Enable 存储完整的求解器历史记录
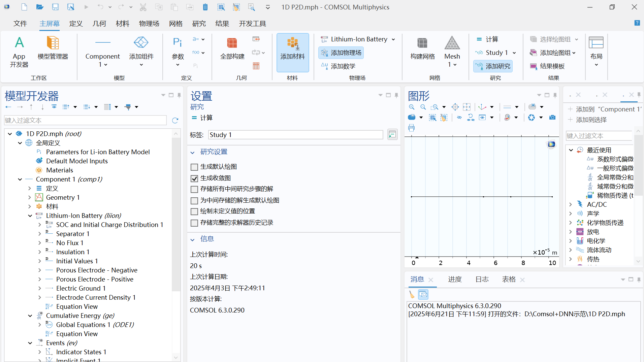The height and width of the screenshot is (362, 644). pyautogui.click(x=194, y=223)
